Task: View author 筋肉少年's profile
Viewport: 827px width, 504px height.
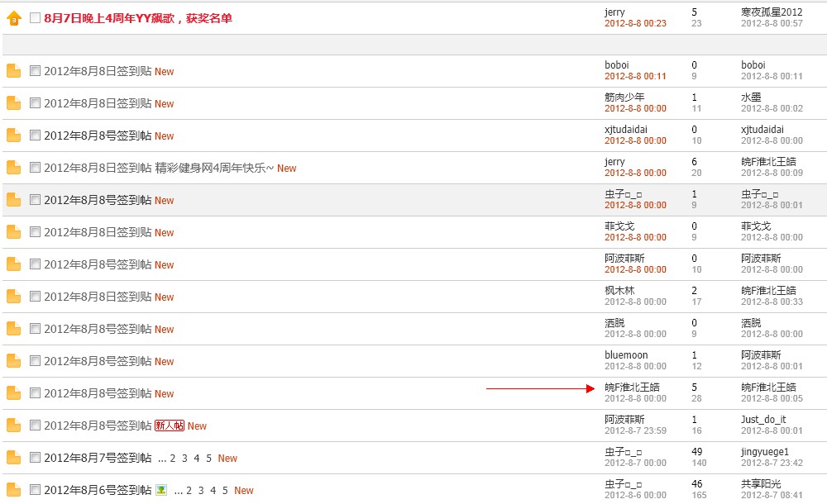Action: (x=624, y=97)
